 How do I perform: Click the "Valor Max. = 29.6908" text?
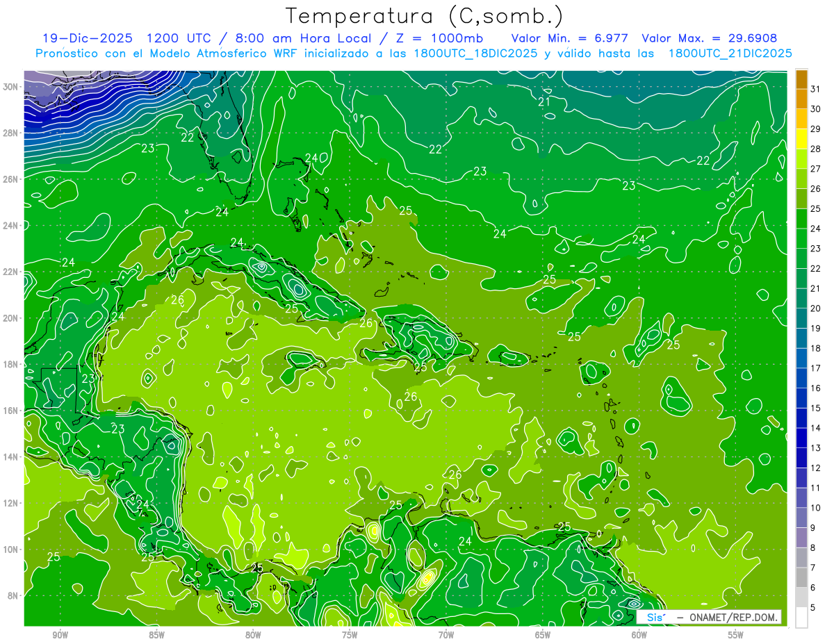point(710,38)
